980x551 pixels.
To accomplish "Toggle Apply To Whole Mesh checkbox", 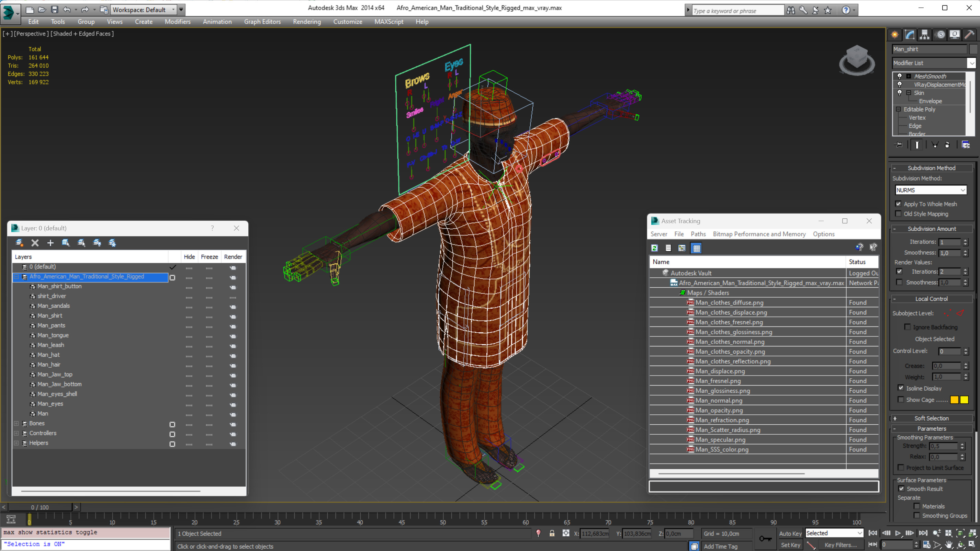I will [x=899, y=204].
